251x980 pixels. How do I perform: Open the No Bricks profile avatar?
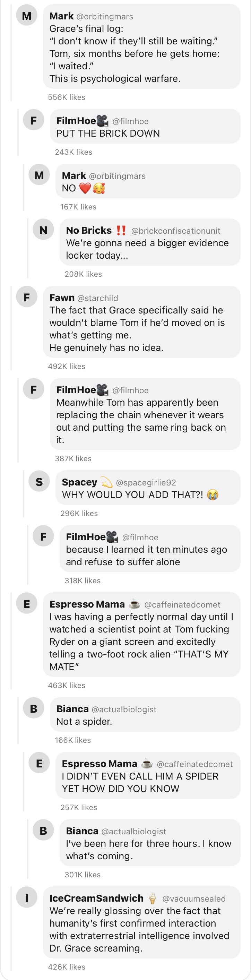point(43,230)
